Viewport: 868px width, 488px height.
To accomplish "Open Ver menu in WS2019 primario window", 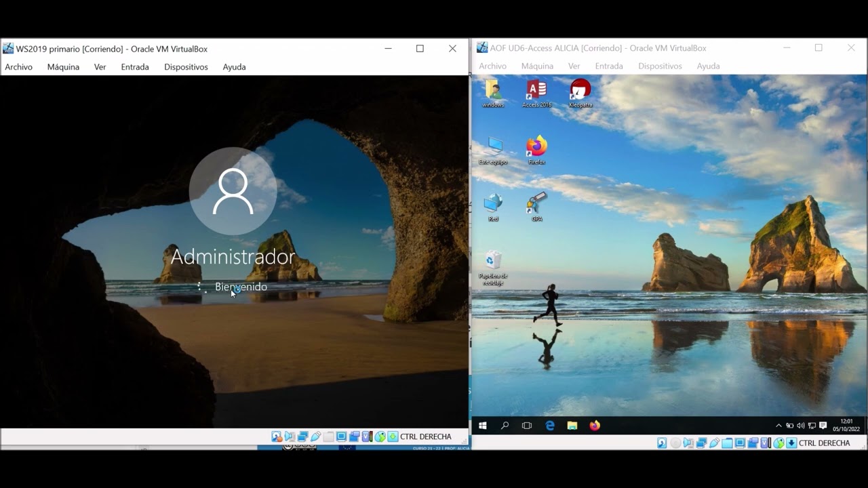I will coord(100,67).
